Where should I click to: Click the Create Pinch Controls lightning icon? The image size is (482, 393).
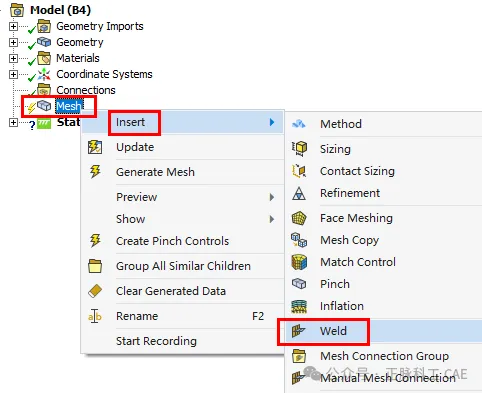[95, 241]
